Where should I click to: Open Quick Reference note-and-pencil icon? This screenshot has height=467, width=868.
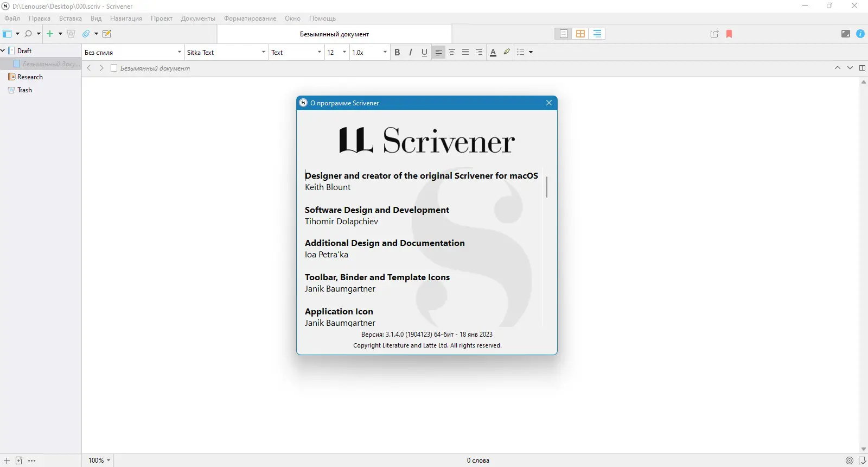pyautogui.click(x=107, y=34)
